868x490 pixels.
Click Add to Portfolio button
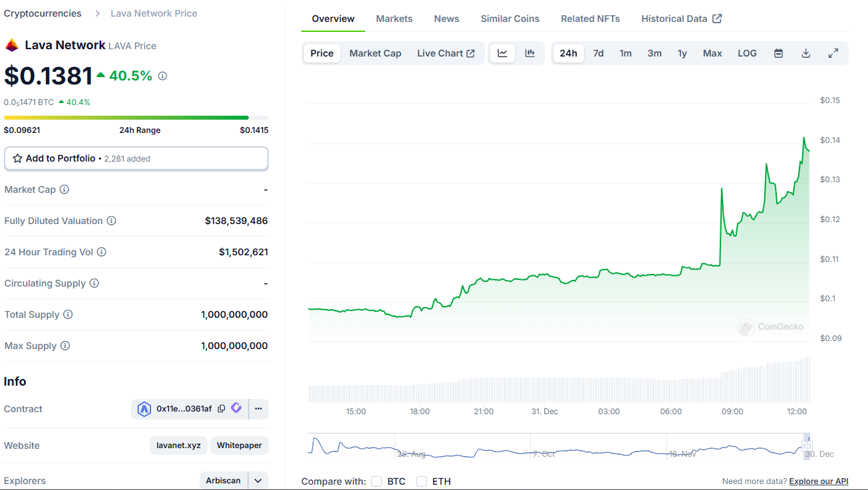(x=136, y=158)
